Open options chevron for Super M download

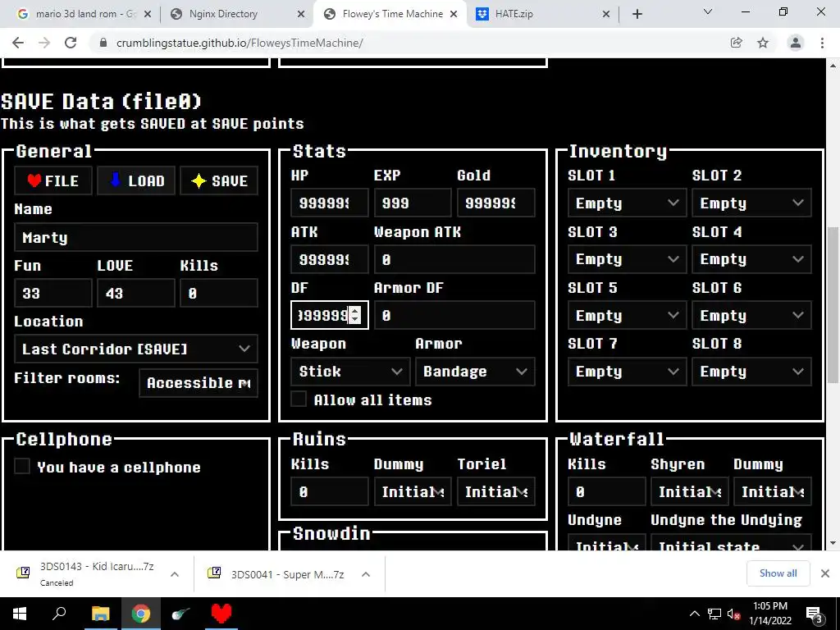click(x=366, y=574)
